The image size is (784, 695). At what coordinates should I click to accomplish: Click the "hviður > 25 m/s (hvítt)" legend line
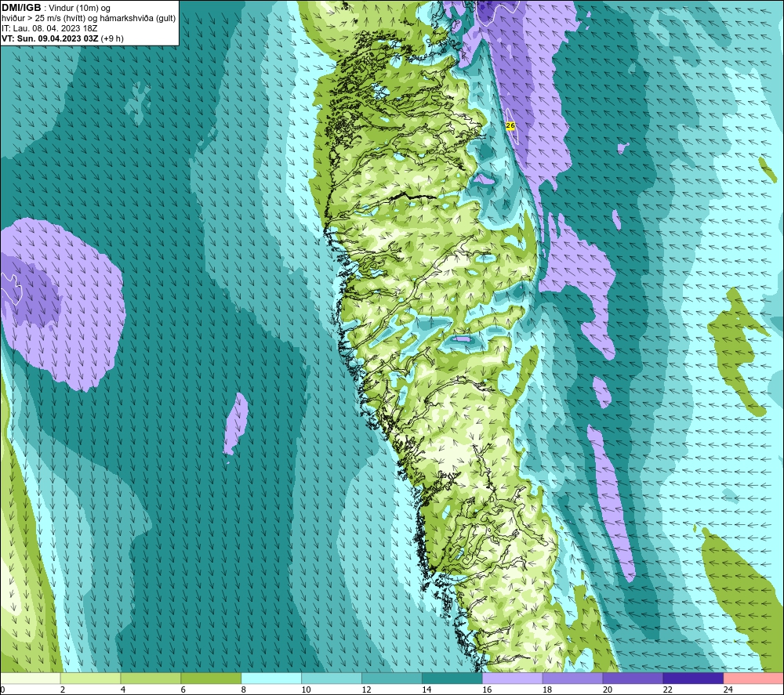[x=43, y=18]
